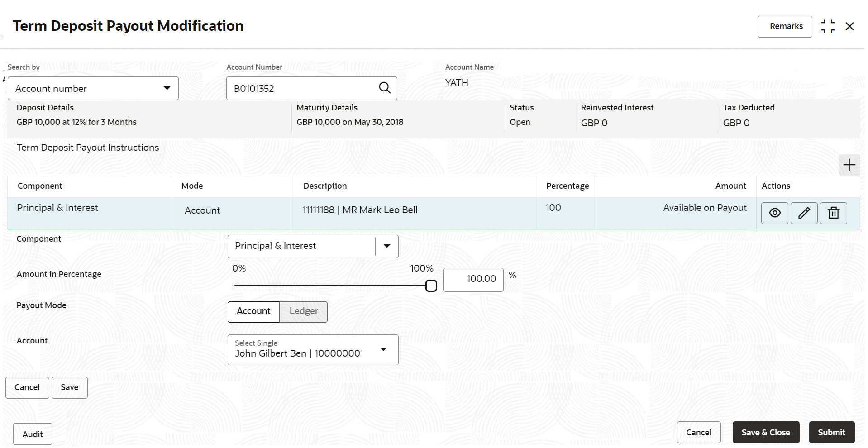This screenshot has width=868, height=448.
Task: Click the percentage value input field
Action: [x=473, y=279]
